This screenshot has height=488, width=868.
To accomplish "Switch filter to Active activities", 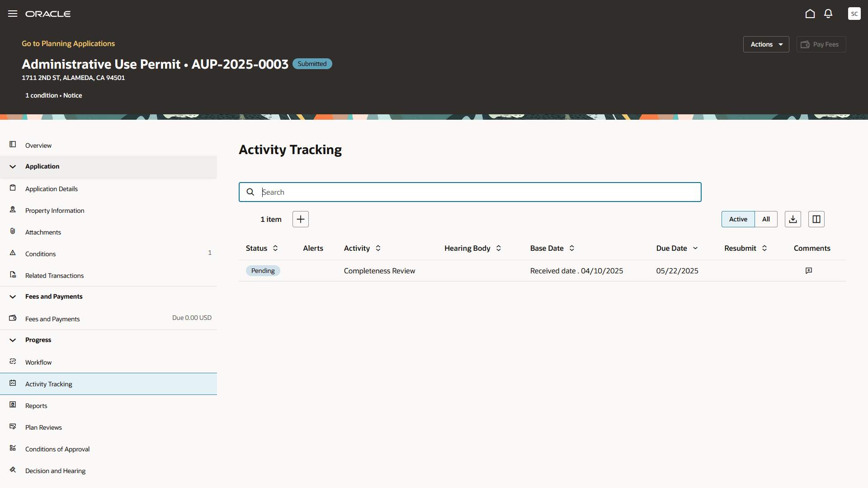I will coord(738,219).
